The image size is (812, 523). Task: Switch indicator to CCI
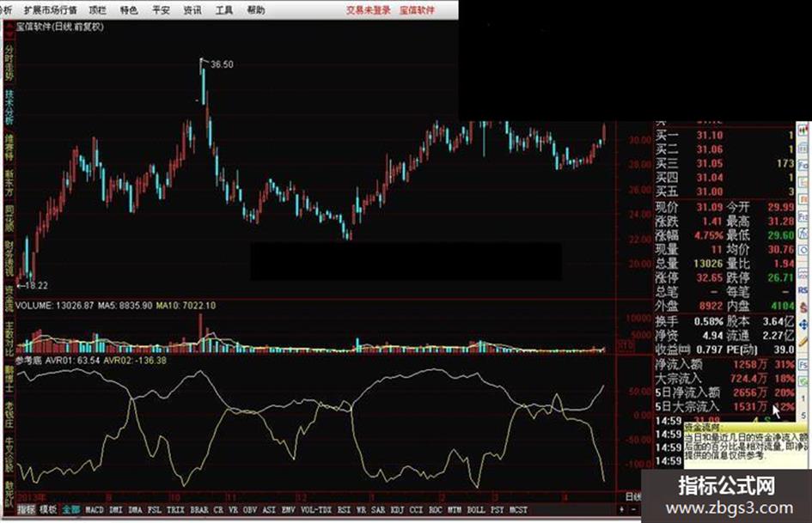[417, 509]
